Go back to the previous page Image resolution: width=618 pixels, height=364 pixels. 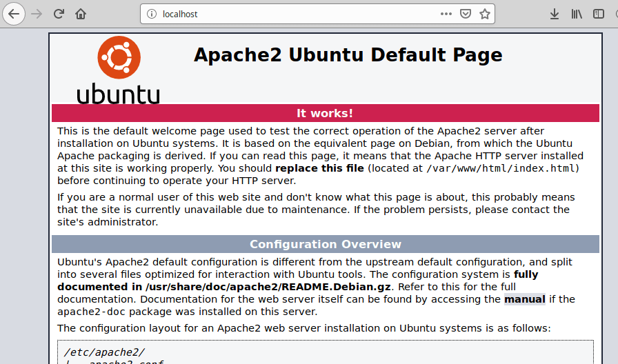click(14, 14)
